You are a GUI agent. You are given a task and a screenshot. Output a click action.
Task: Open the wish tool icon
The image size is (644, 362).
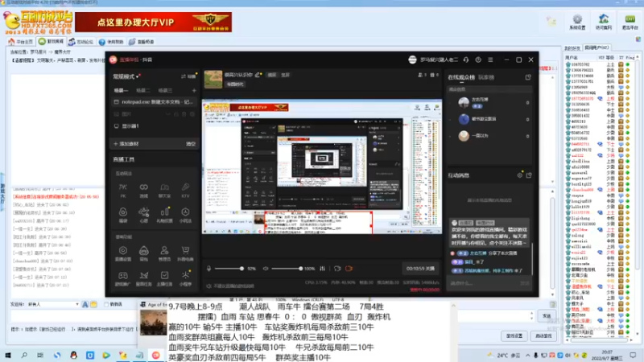pos(144,215)
